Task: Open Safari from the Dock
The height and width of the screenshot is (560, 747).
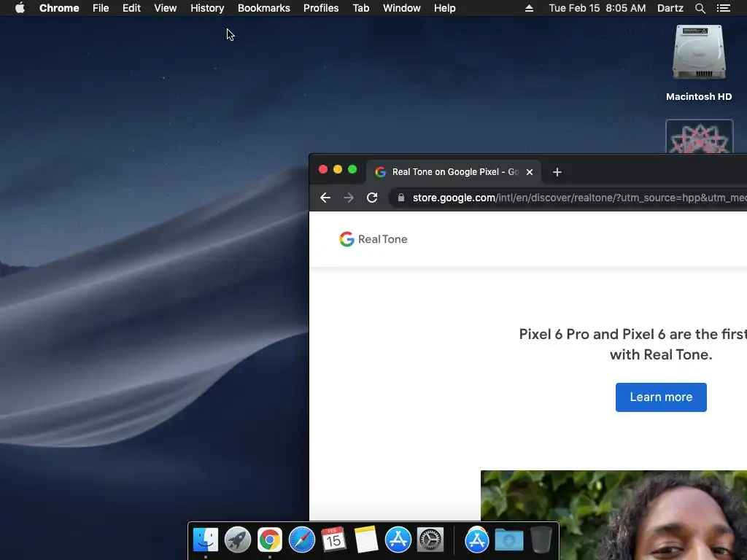Action: [301, 540]
